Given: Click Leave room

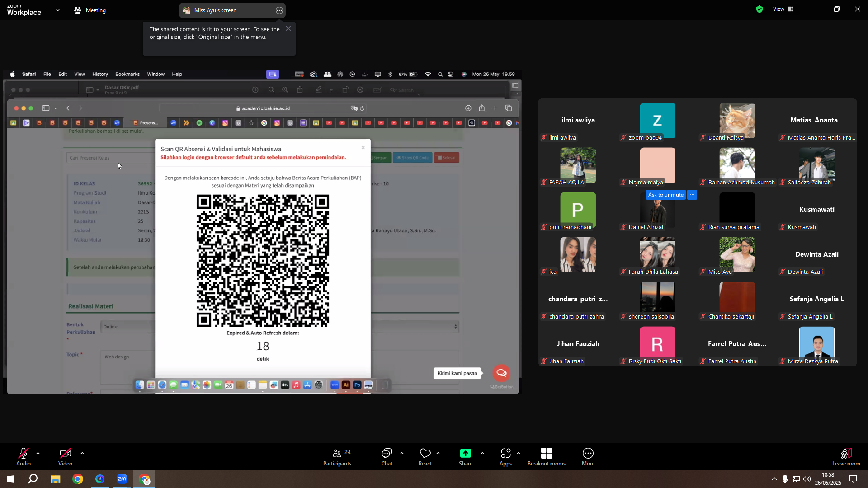Looking at the screenshot, I should 846,456.
